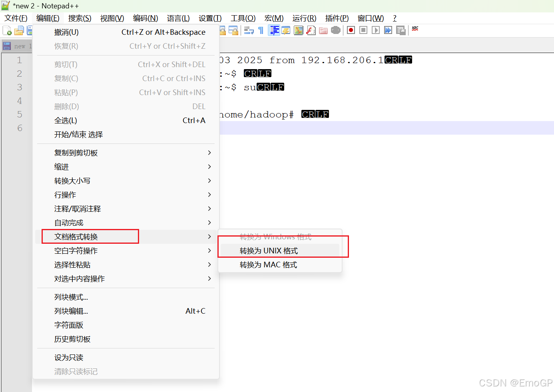Click the stop recording macro icon

click(x=363, y=30)
